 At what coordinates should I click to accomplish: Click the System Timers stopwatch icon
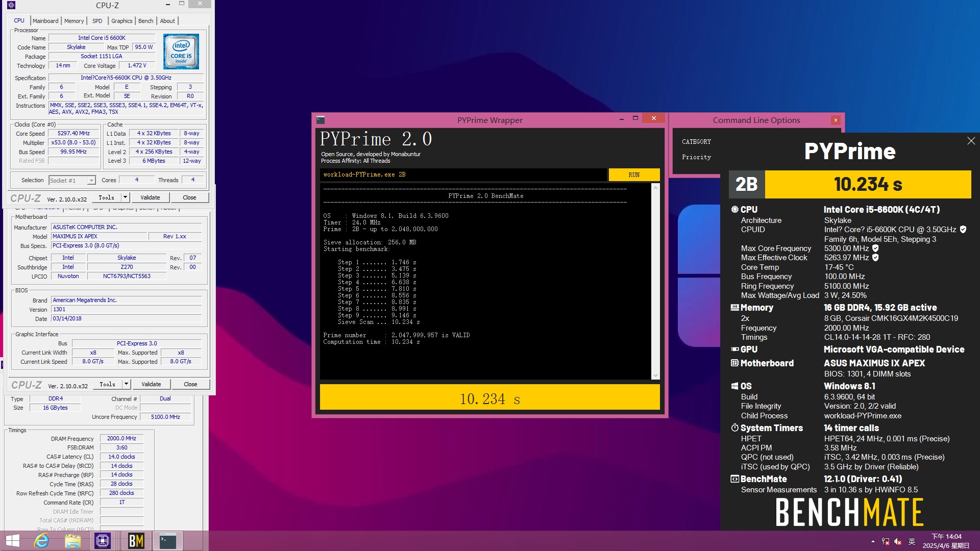(734, 428)
